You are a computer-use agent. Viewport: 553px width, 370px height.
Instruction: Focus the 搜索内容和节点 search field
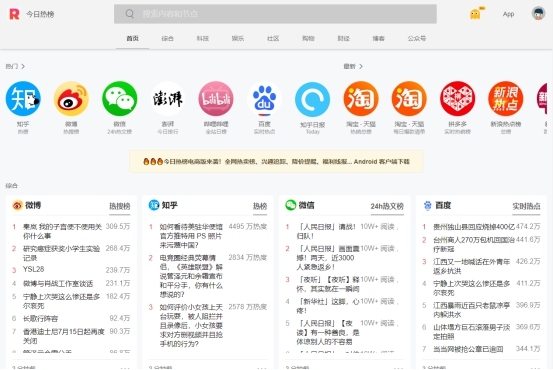(x=275, y=14)
